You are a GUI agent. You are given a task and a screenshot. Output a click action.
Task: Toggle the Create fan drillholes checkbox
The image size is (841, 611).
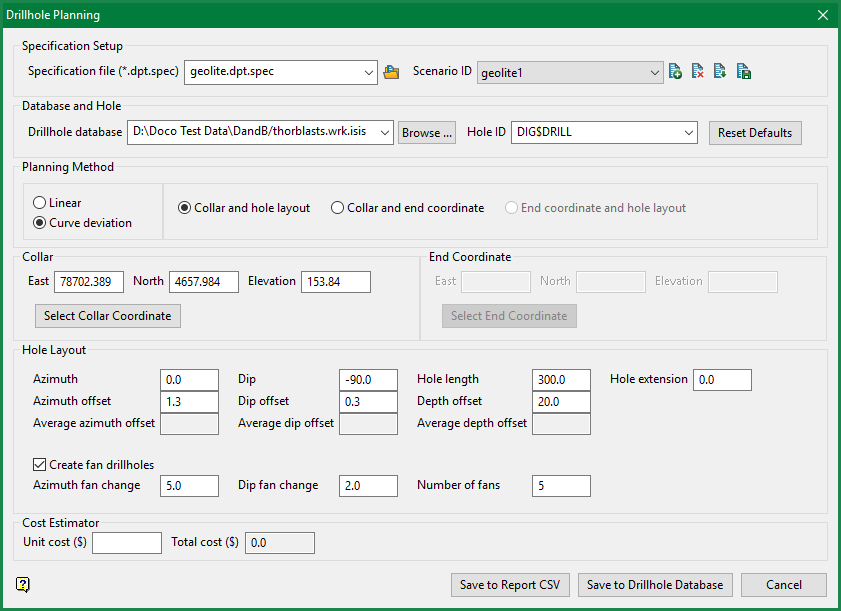[x=40, y=465]
